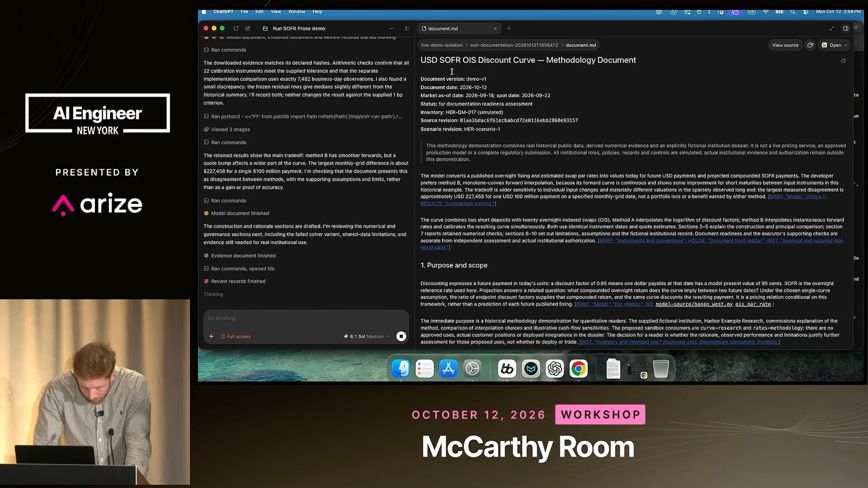Open the ChatGPT app icon in the dock

tap(555, 369)
